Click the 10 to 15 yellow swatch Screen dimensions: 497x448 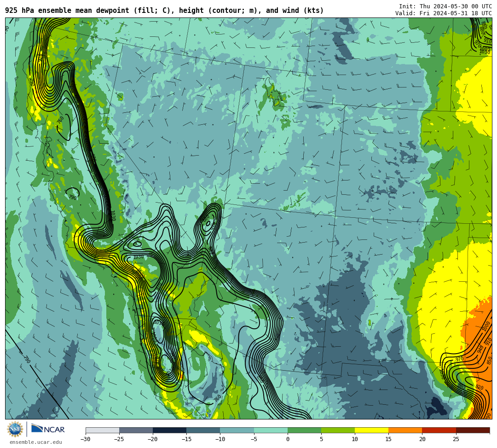[371, 430]
